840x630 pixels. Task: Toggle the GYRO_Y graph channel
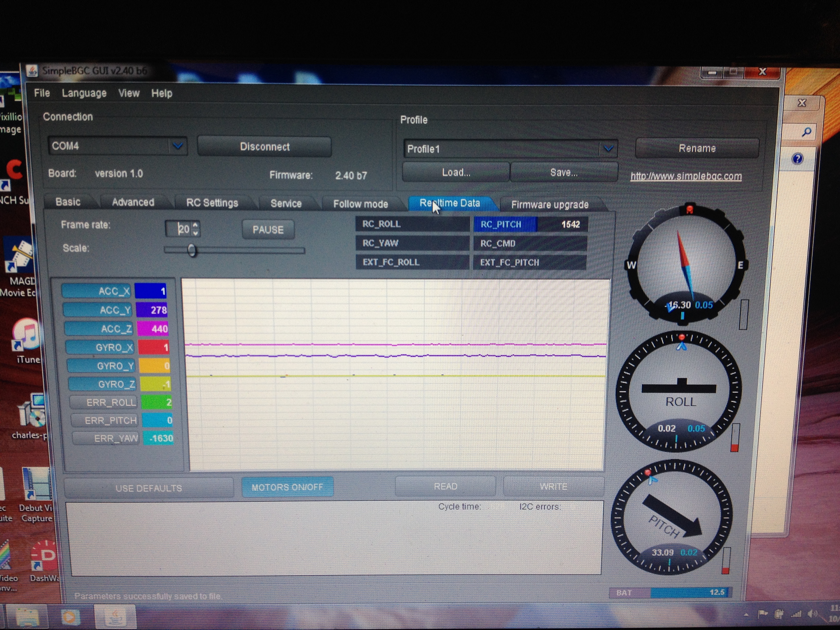(x=101, y=366)
